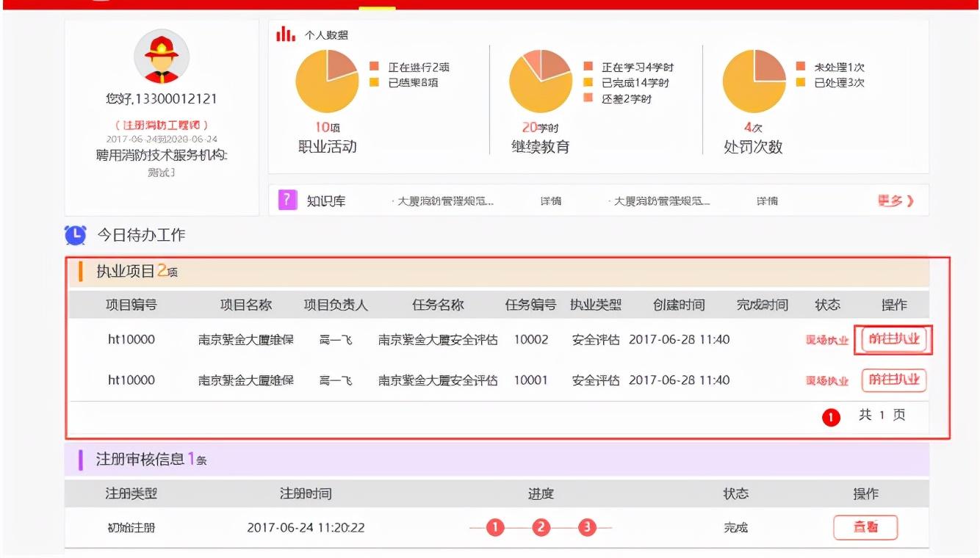This screenshot has width=980, height=558.
Task: Click the 完成 status of 初始注册
Action: tap(735, 528)
